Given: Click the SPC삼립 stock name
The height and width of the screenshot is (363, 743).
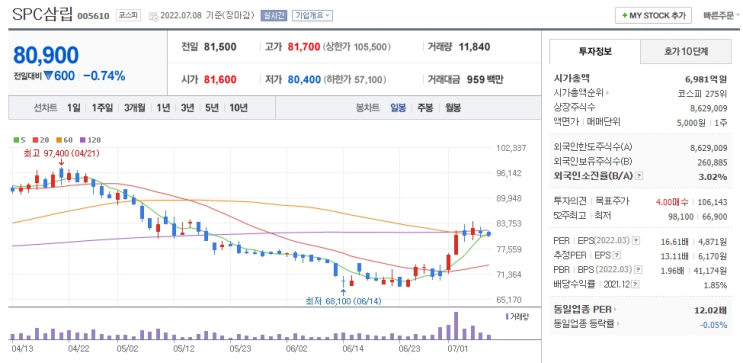Looking at the screenshot, I should pos(43,14).
